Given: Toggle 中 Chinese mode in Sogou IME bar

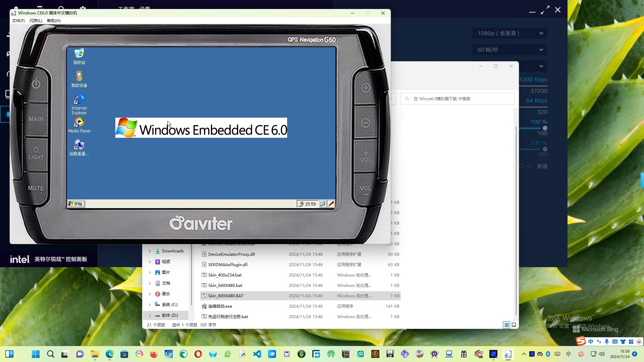Looking at the screenshot, I should (x=591, y=342).
